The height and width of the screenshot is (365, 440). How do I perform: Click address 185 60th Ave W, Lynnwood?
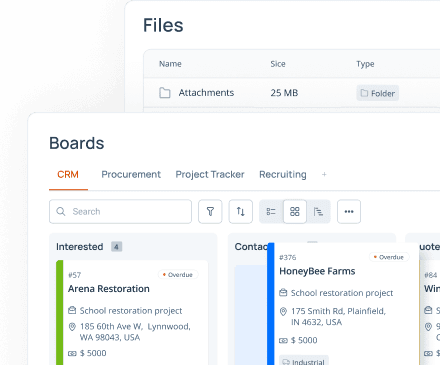[135, 332]
